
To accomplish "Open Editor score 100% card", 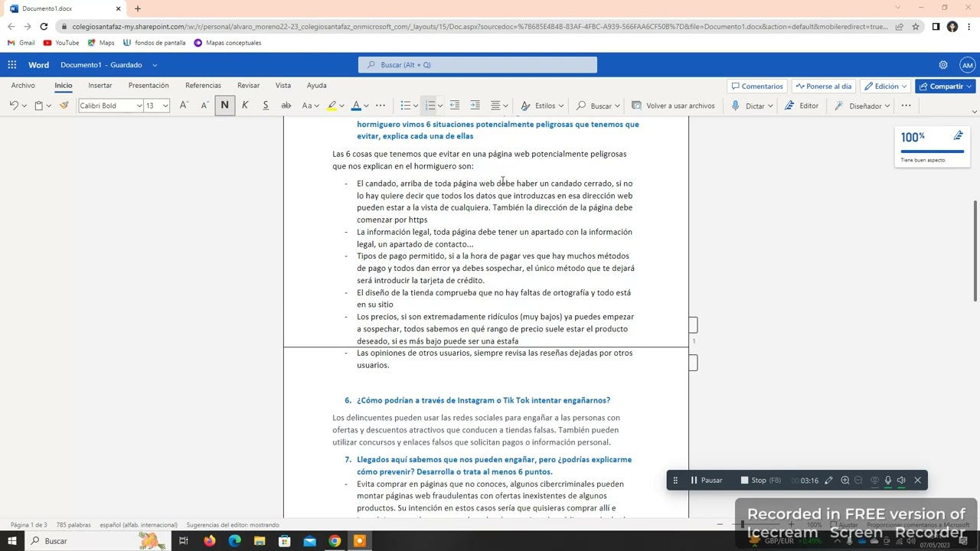I will tap(933, 146).
